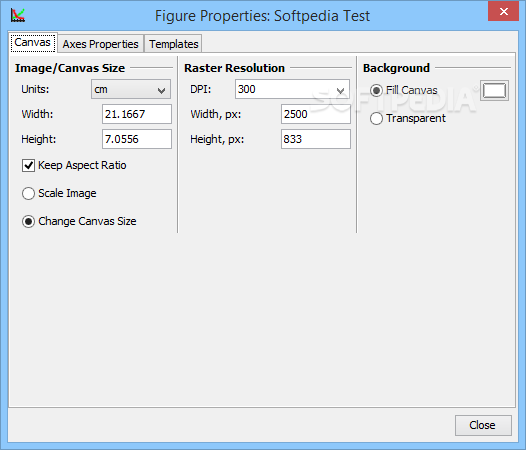This screenshot has width=526, height=450.
Task: Click the Units: label
Action: click(35, 89)
